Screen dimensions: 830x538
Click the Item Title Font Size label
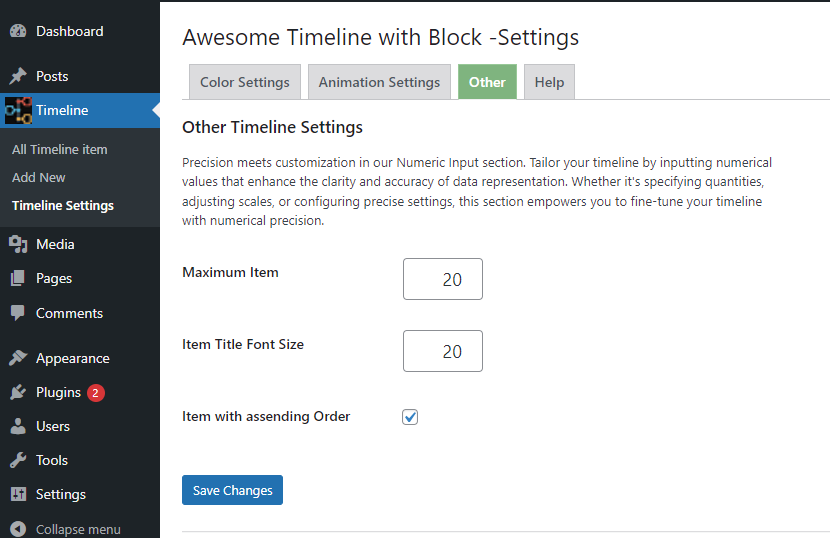(x=243, y=344)
